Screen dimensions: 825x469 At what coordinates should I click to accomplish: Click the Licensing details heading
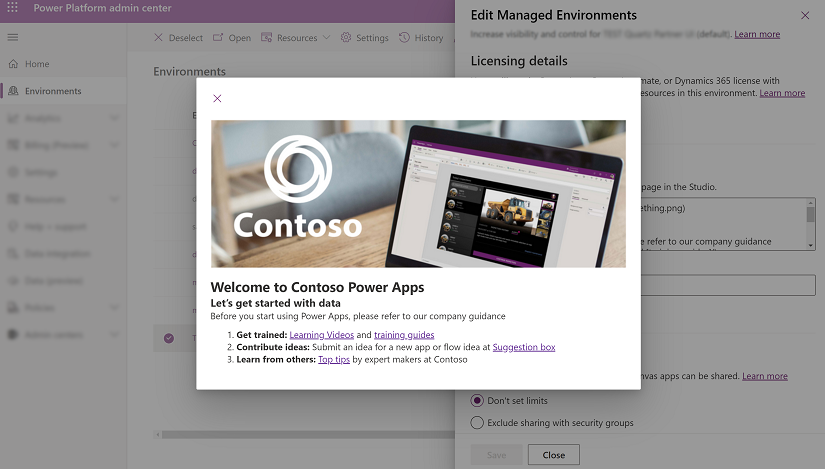pyautogui.click(x=519, y=61)
